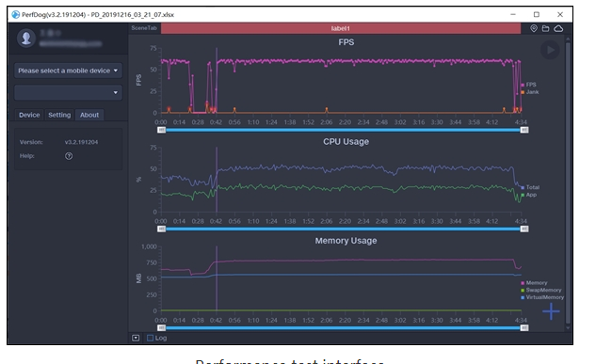Toggle the Jank legend series
Image resolution: width=596 pixels, height=364 pixels.
(x=530, y=92)
